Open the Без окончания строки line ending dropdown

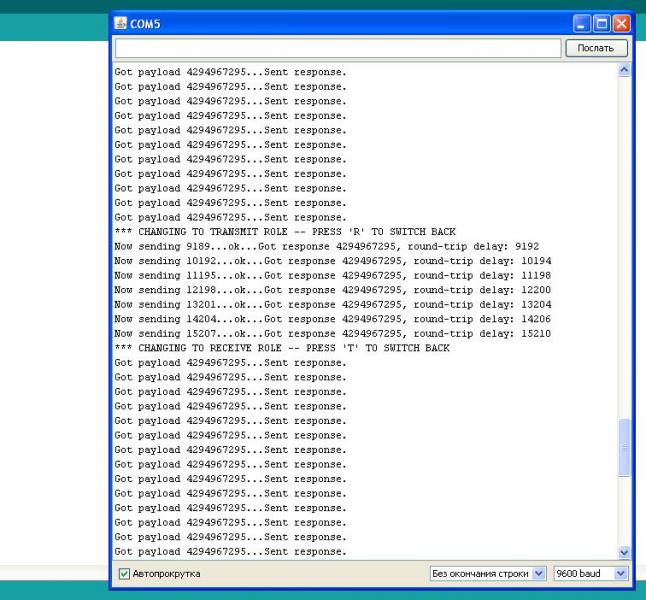(x=488, y=573)
